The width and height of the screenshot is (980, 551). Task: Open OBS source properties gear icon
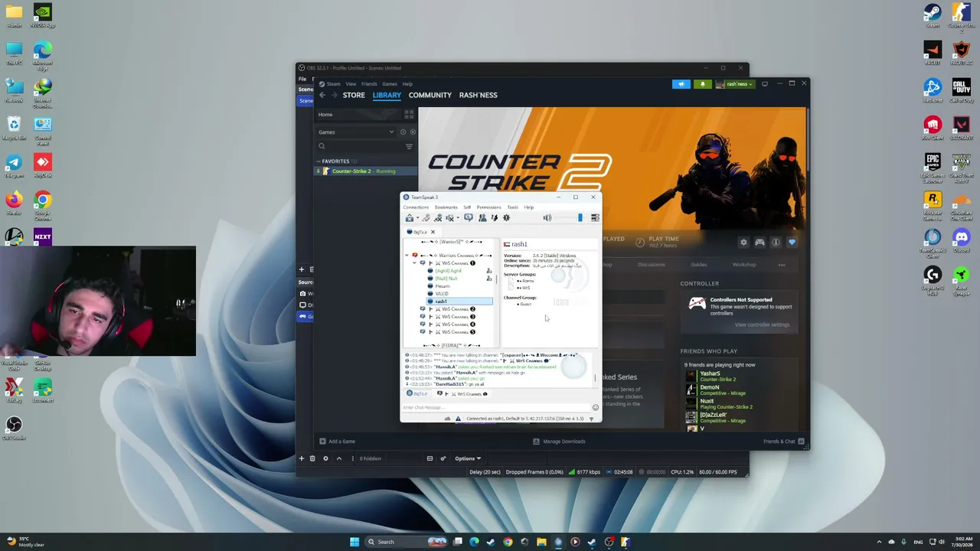(325, 458)
